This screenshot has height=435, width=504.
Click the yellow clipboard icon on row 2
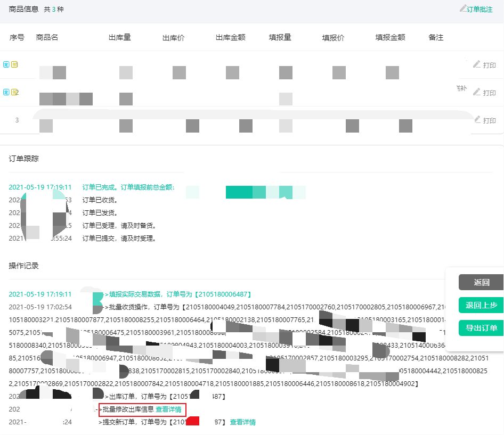[x=14, y=92]
